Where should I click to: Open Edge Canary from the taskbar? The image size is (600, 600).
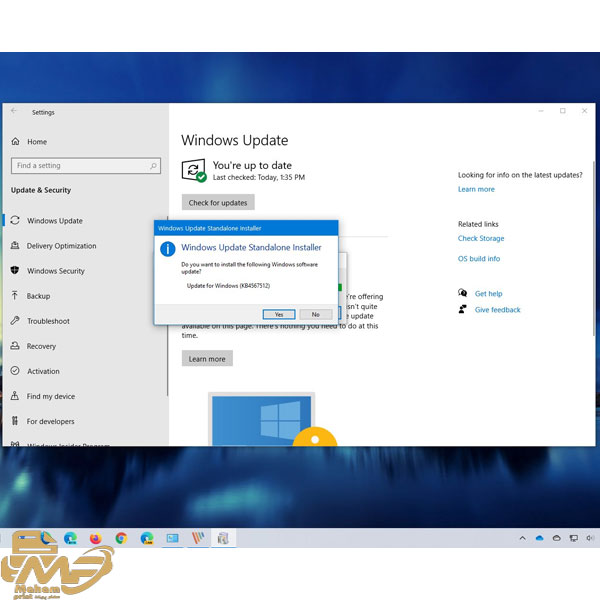coord(147,538)
